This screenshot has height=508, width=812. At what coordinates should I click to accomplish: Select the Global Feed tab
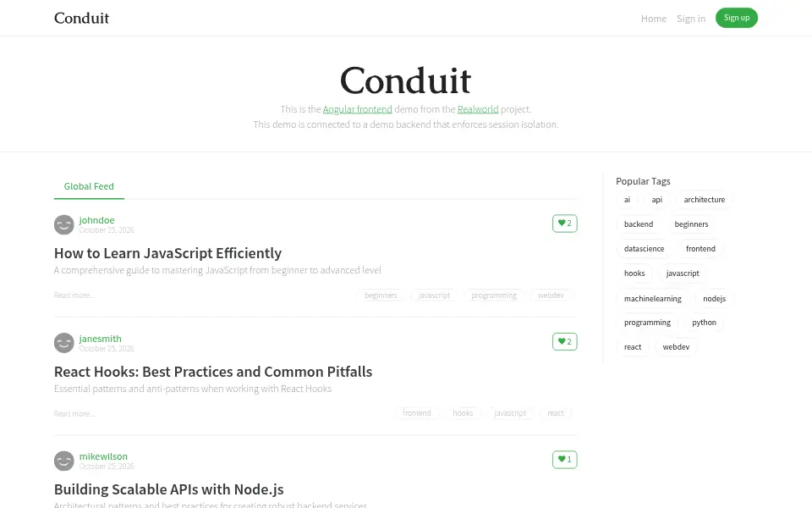coord(89,186)
